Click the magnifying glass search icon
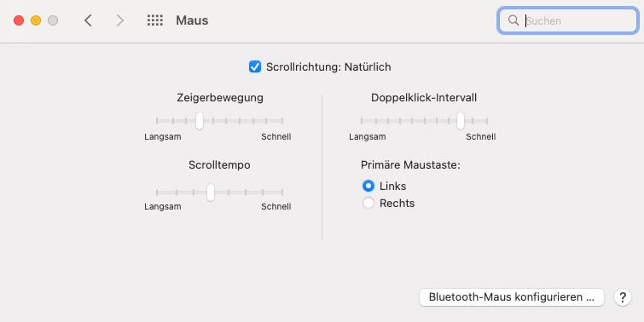The image size is (644, 322). pos(513,20)
